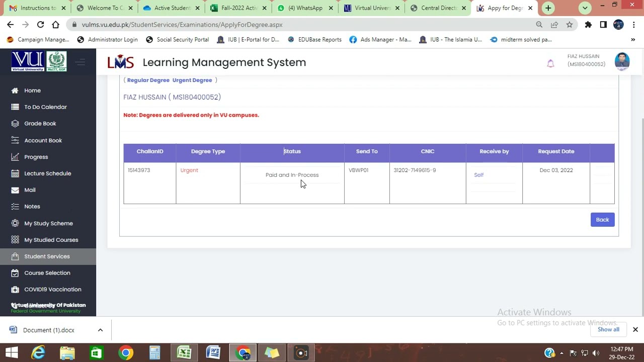Open EDUBase Reports bookmark

(314, 40)
